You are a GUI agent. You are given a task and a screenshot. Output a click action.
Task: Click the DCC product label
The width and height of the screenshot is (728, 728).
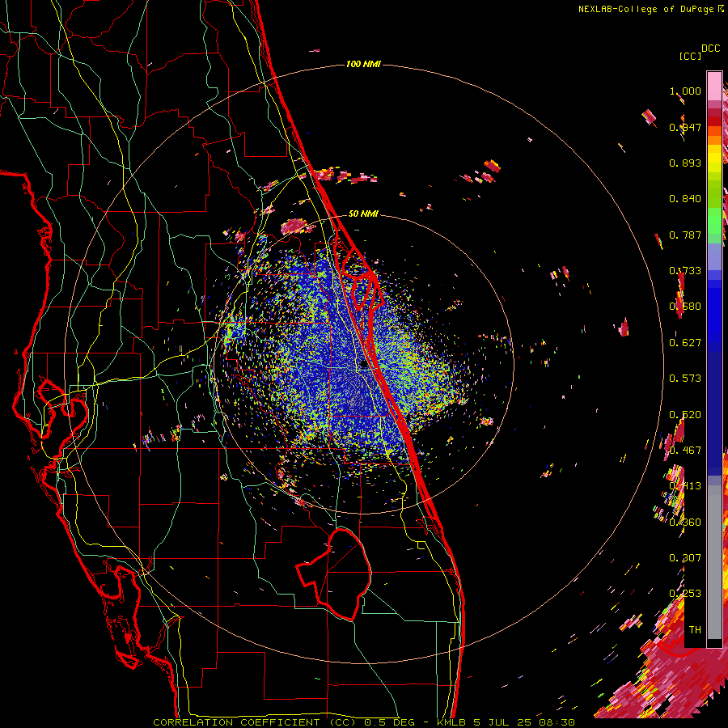pos(711,49)
